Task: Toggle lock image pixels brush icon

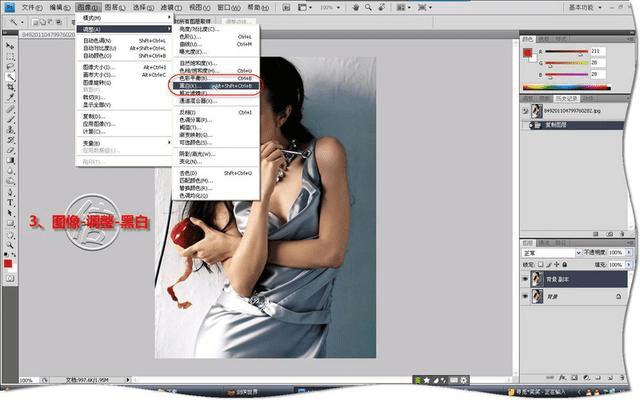Action: coord(549,264)
